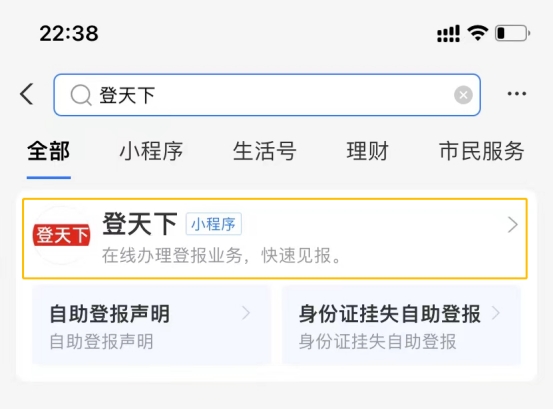554x409 pixels.
Task: Open the 自助登报声明 shortcut card
Action: click(152, 325)
